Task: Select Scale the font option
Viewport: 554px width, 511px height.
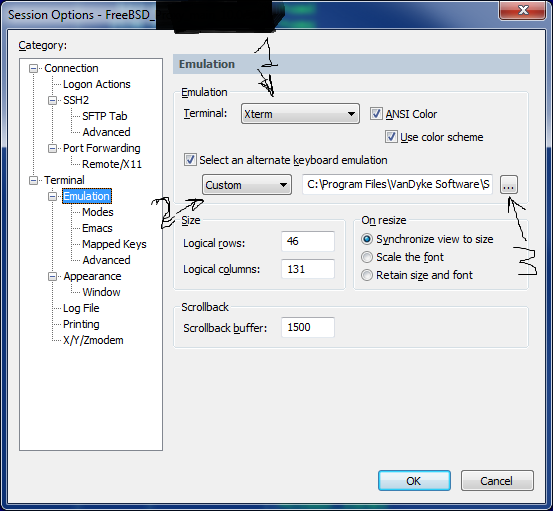Action: [367, 257]
